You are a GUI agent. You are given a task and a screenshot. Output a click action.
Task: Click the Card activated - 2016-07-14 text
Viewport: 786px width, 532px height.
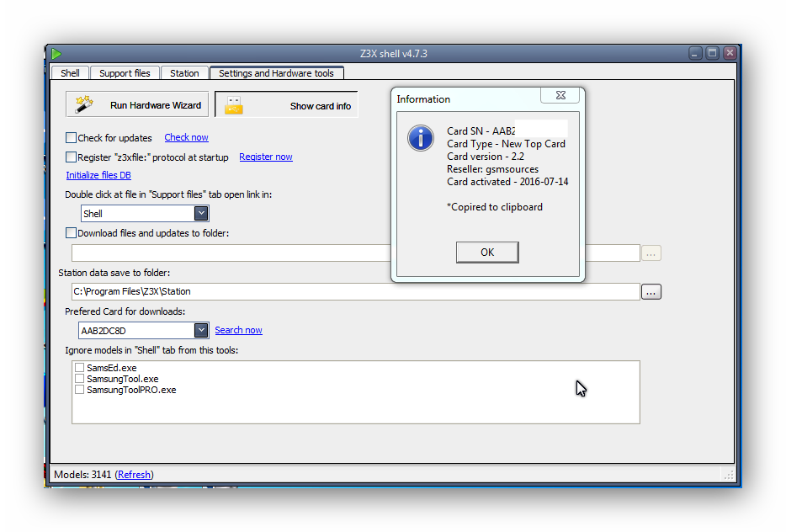click(507, 182)
